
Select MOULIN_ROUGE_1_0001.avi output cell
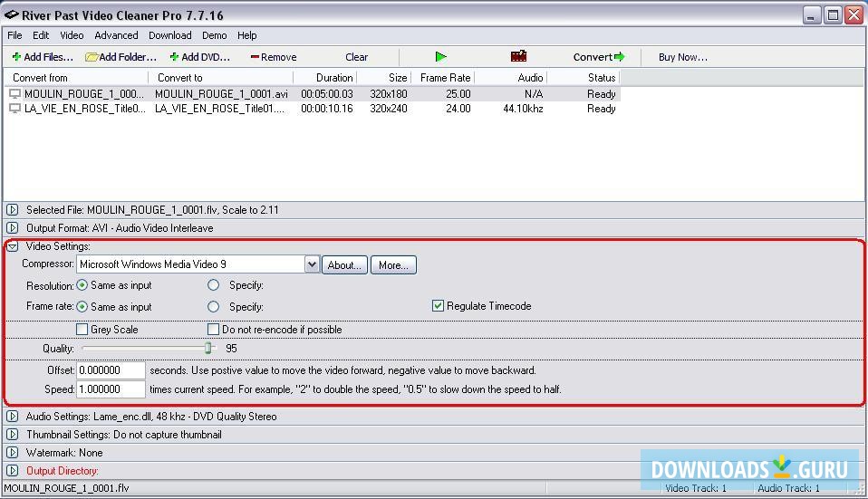point(221,94)
